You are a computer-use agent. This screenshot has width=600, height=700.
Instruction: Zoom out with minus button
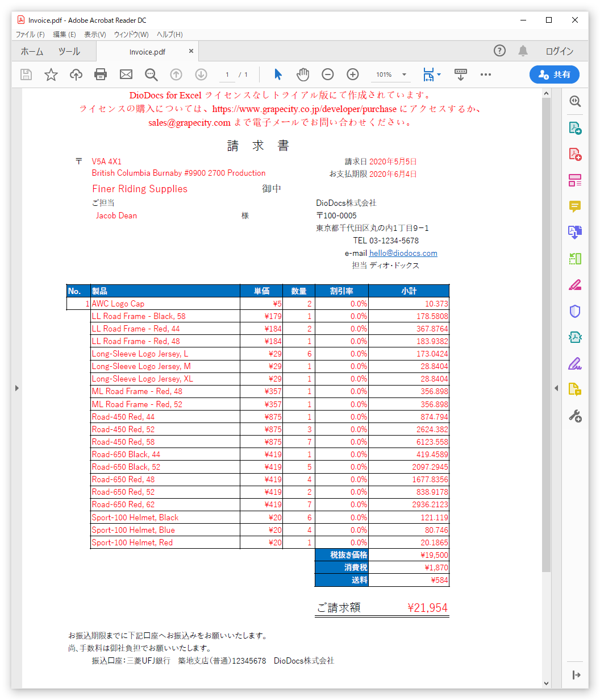point(328,74)
